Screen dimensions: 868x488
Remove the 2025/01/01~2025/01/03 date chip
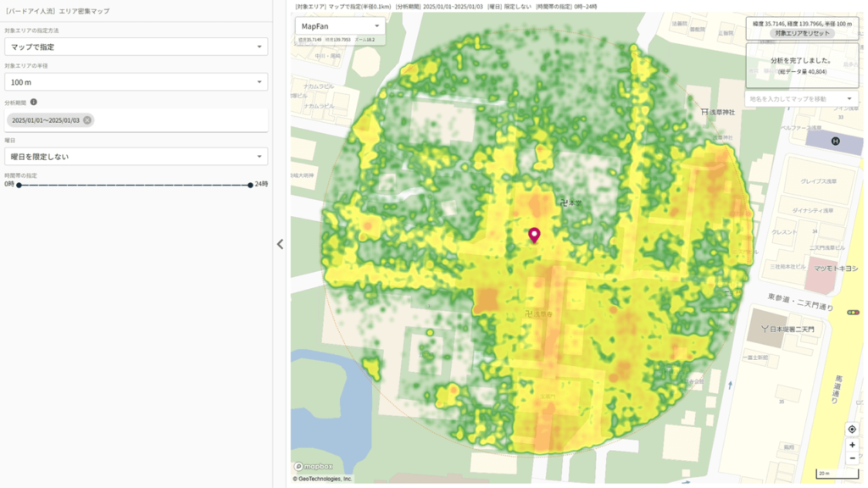(87, 120)
